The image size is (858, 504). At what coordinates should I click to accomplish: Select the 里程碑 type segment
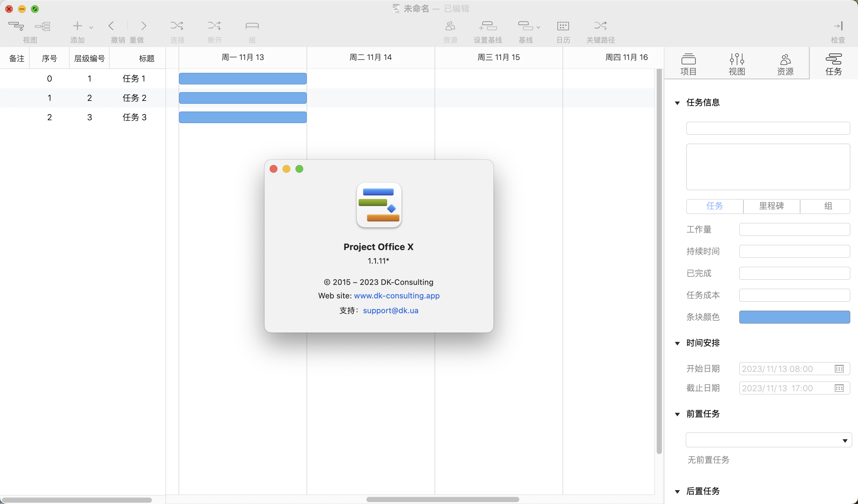[x=772, y=206]
